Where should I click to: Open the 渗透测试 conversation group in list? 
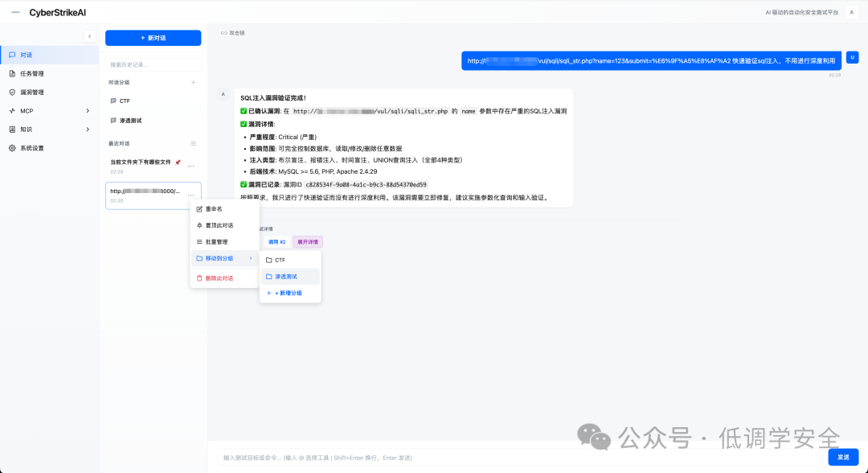click(x=154, y=120)
